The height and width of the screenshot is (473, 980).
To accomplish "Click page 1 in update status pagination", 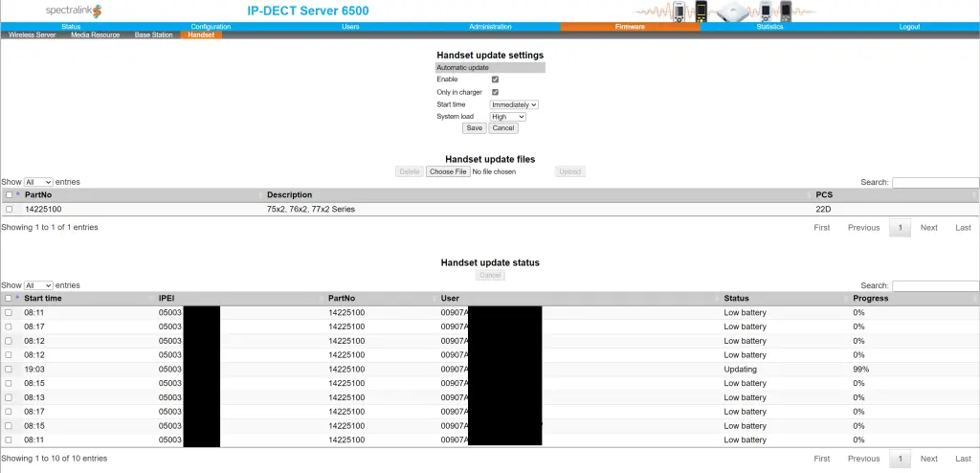I will click(x=900, y=459).
